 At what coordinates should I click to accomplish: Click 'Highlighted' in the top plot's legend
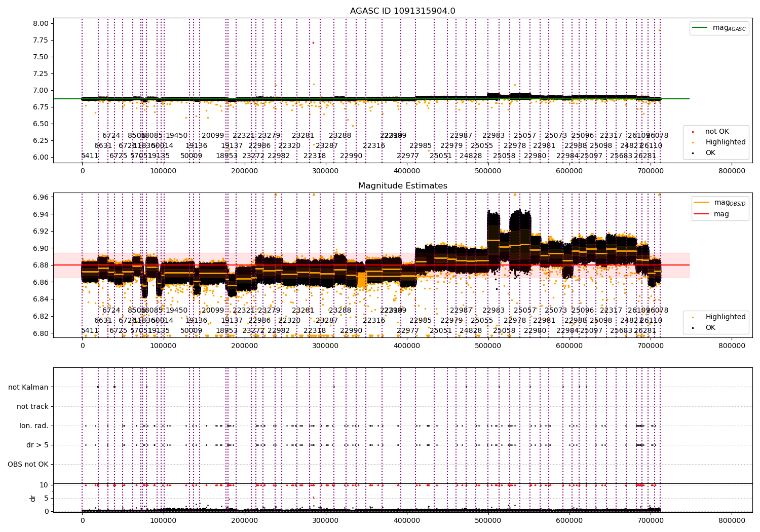coord(719,142)
